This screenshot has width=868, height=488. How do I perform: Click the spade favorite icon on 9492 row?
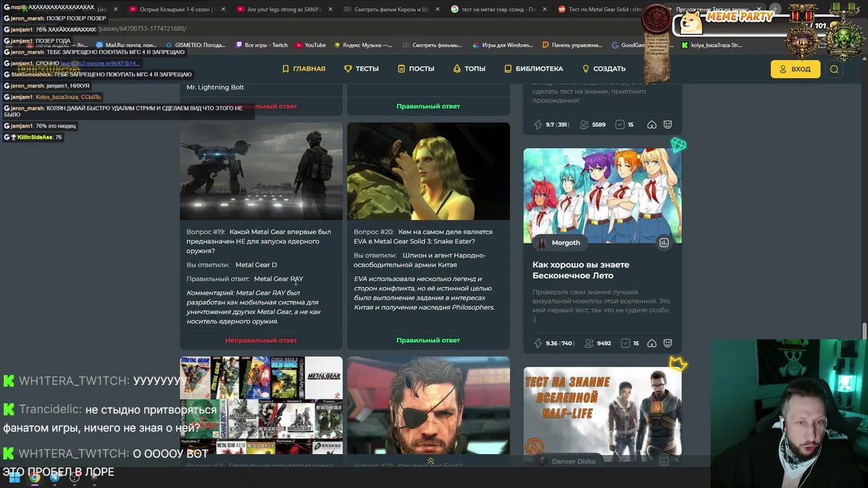(652, 343)
